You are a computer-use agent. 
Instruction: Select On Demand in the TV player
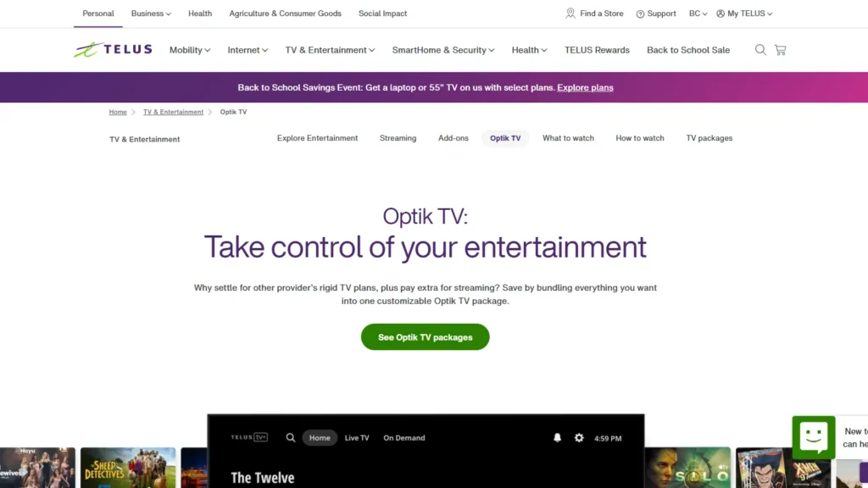(404, 438)
